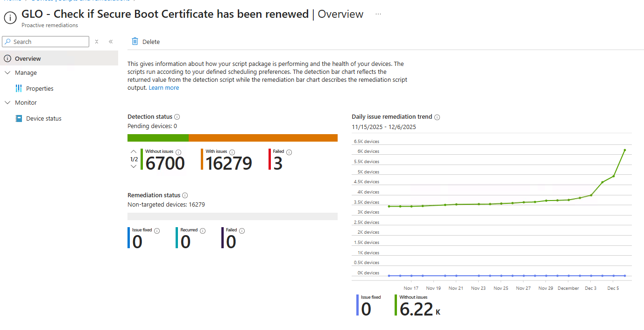This screenshot has width=644, height=330.
Task: Collapse the Monitor section
Action: click(7, 102)
